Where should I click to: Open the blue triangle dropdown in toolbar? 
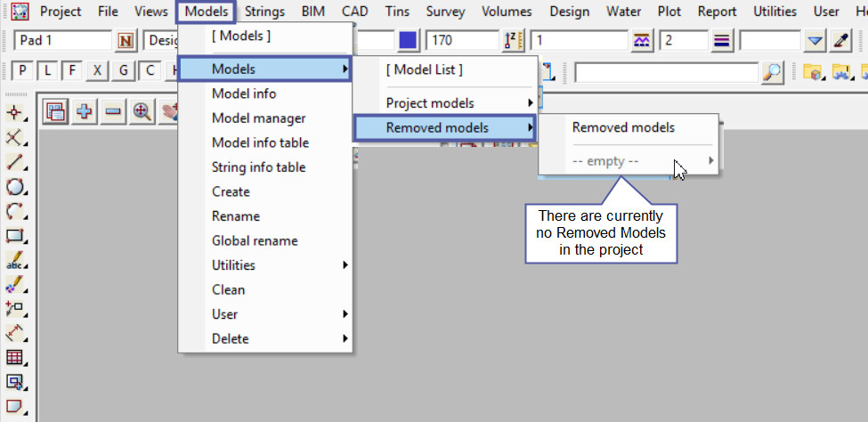815,41
